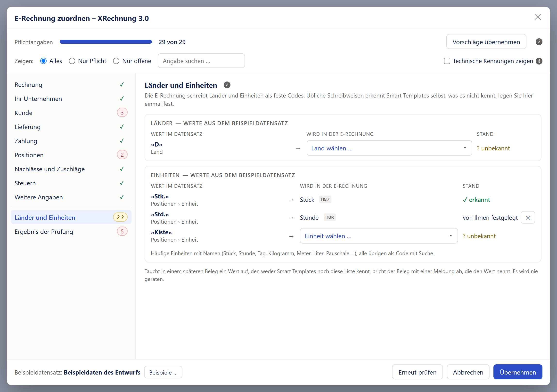
Task: Open the Beispiele … menu button
Action: (163, 372)
